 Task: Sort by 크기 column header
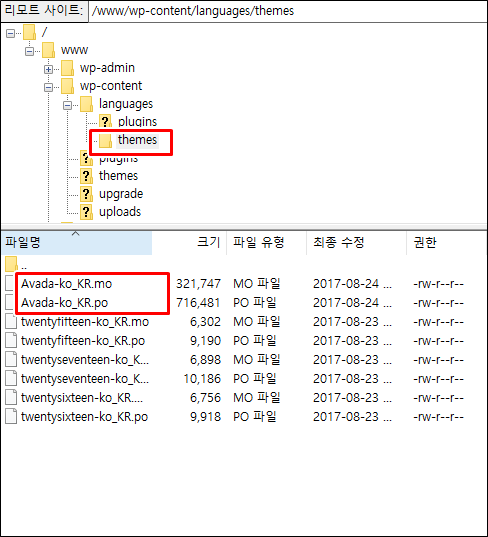coord(189,243)
